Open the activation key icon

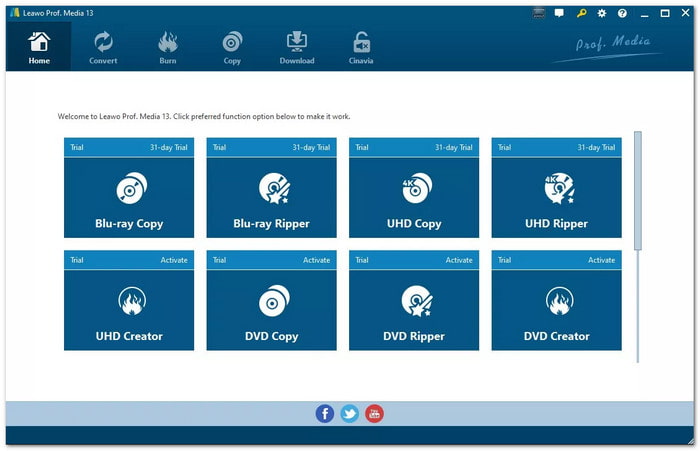tap(581, 13)
